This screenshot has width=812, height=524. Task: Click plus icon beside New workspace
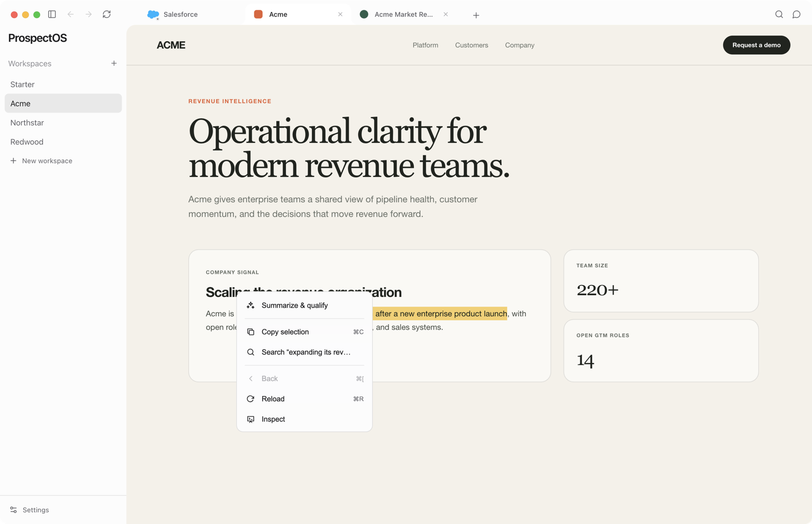click(x=14, y=161)
